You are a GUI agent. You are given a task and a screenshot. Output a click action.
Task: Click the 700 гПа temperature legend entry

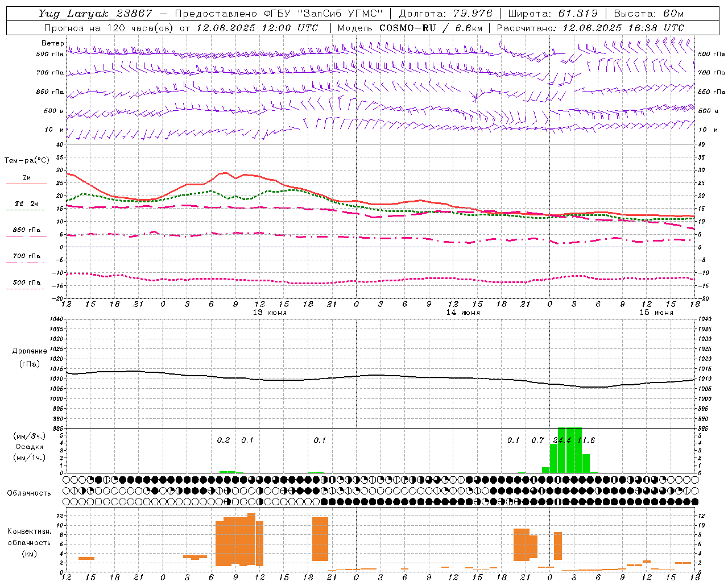(27, 256)
